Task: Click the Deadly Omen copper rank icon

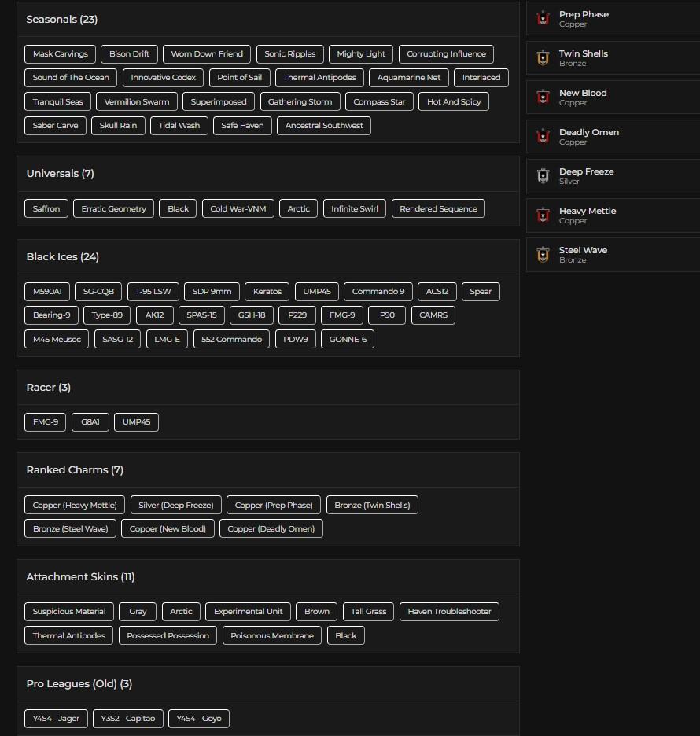Action: pos(543,137)
